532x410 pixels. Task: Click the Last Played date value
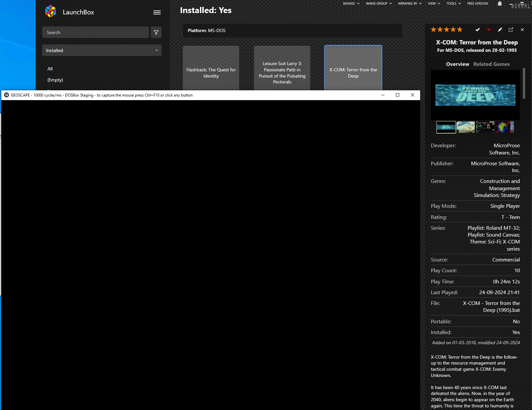499,292
